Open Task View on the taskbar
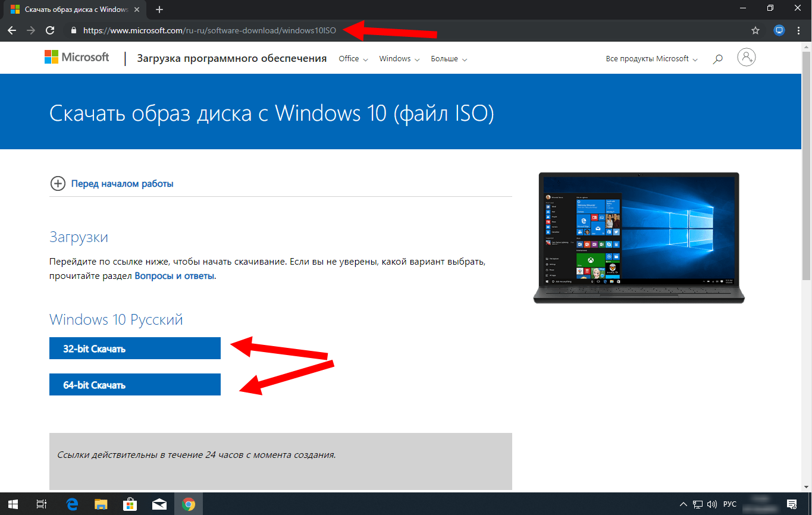 click(42, 504)
